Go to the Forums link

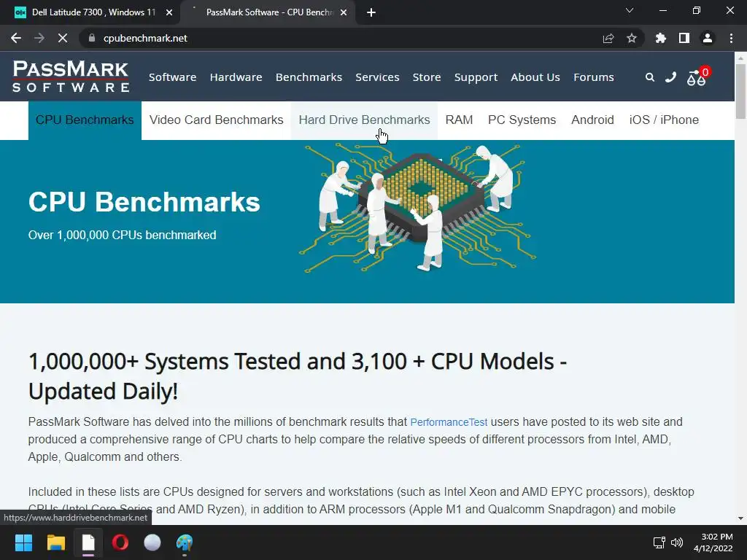tap(594, 77)
